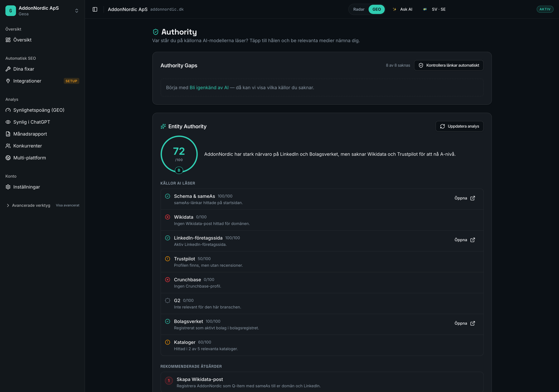Viewport: 559px width, 392px height.
Task: Open the LinkedIn-företagssida source link
Action: [x=465, y=240]
